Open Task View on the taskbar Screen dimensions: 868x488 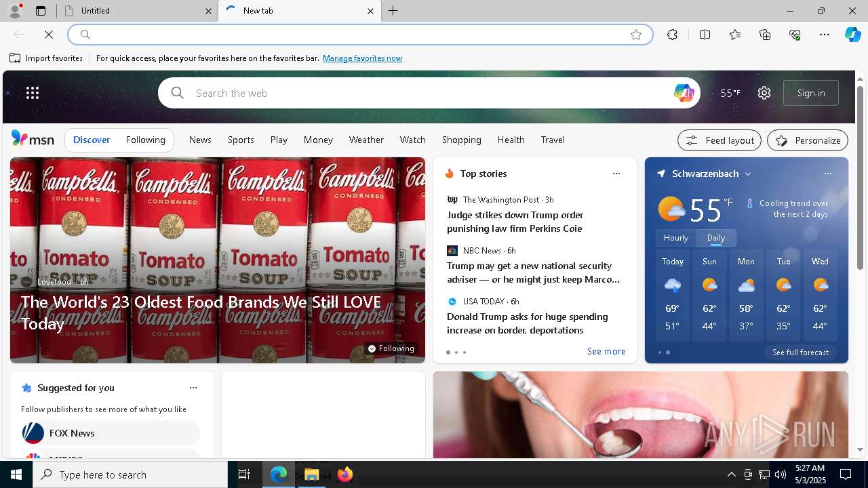click(x=244, y=474)
